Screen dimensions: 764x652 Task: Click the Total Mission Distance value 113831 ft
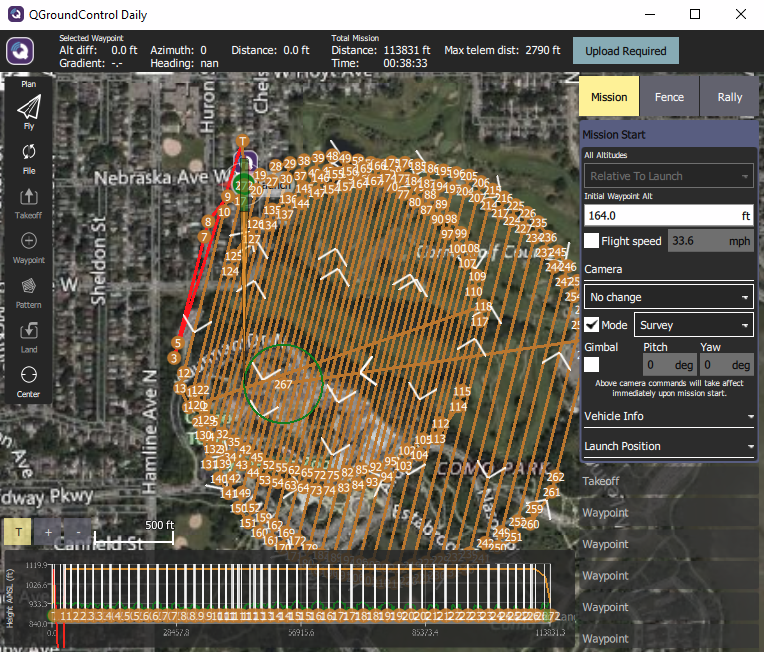pos(407,50)
